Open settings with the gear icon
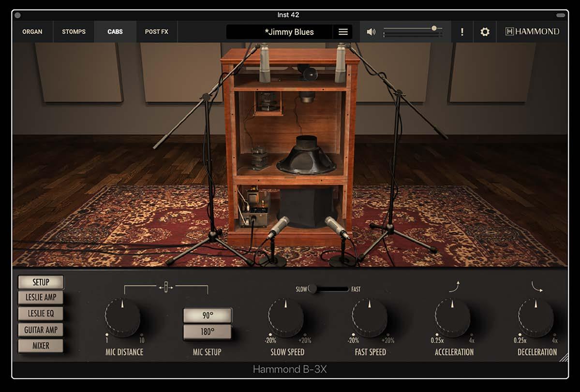This screenshot has width=580, height=392. click(485, 32)
